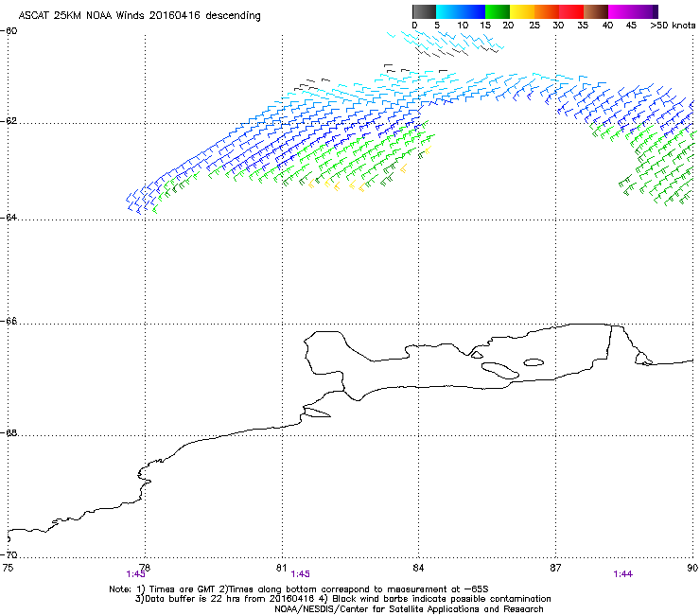Select the brown 35-40 knots legend swatch
Image resolution: width=700 pixels, height=615 pixels.
coord(596,11)
